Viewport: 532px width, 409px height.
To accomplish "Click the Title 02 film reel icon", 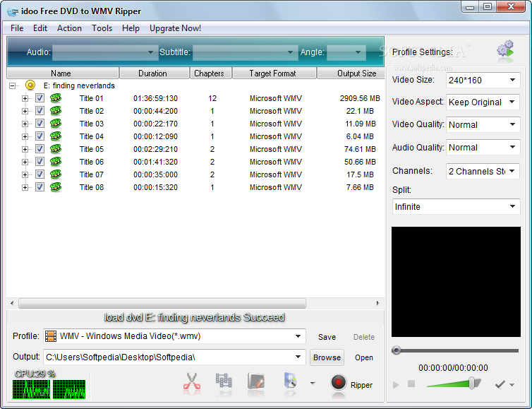I will [x=56, y=111].
